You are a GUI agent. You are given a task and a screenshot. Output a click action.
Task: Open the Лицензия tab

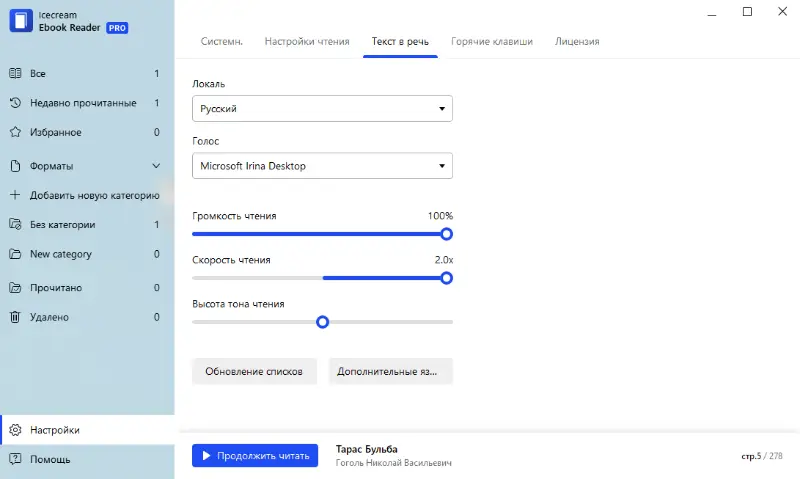(577, 41)
